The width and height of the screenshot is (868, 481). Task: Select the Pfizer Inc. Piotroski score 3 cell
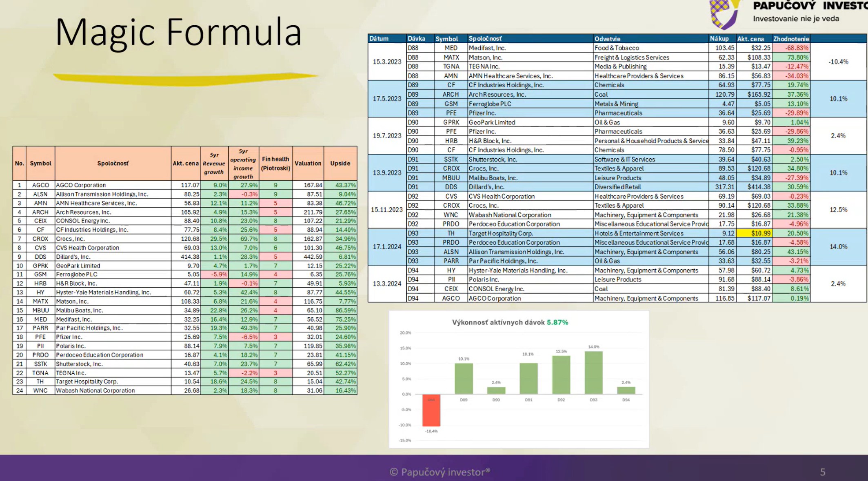275,337
